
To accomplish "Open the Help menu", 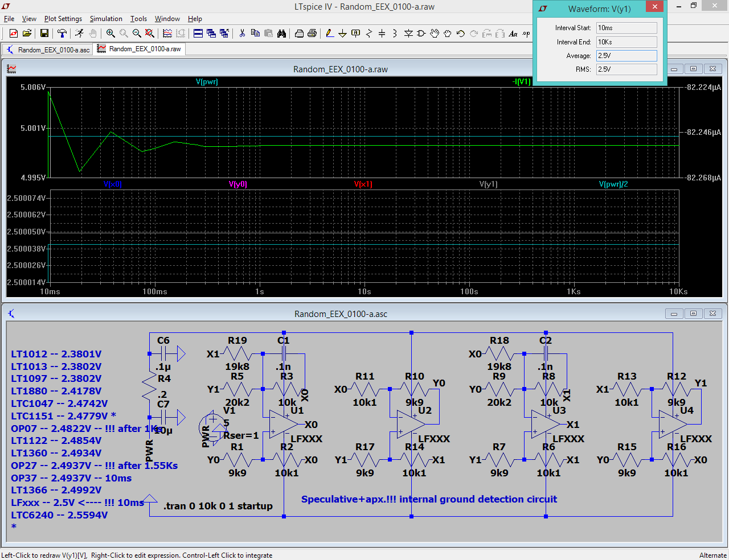I will pos(195,19).
